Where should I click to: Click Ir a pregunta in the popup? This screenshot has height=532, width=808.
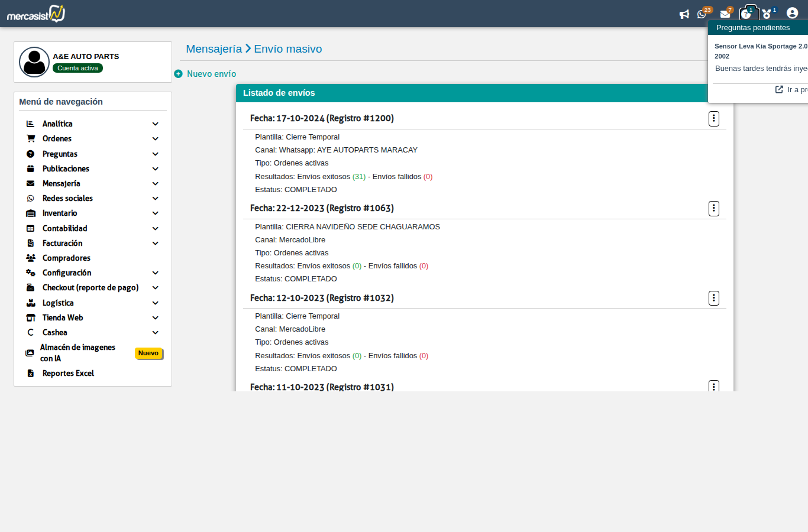coord(793,89)
